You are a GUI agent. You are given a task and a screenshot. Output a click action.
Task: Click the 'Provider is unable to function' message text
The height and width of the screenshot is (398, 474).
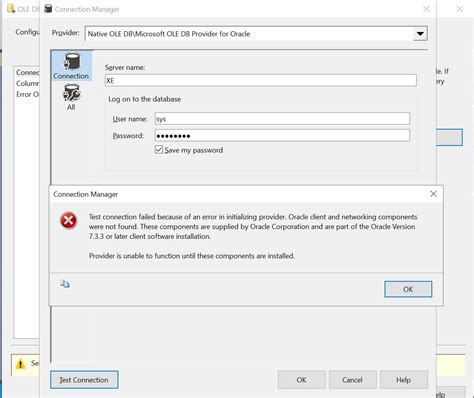(x=192, y=256)
